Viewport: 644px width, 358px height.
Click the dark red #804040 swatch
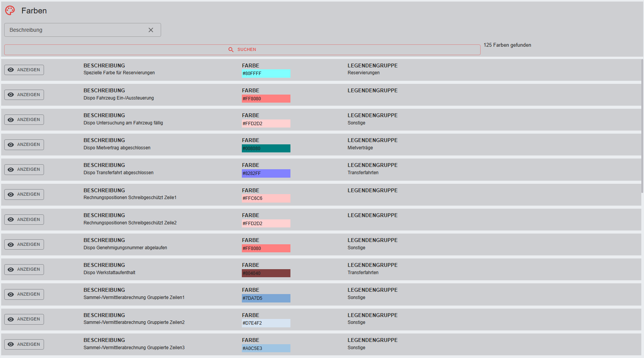[x=266, y=273]
